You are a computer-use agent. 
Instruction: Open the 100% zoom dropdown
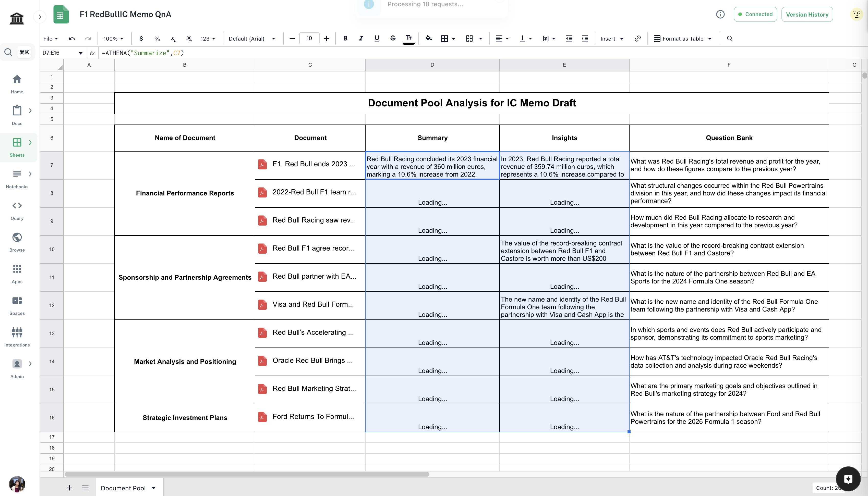(x=113, y=39)
